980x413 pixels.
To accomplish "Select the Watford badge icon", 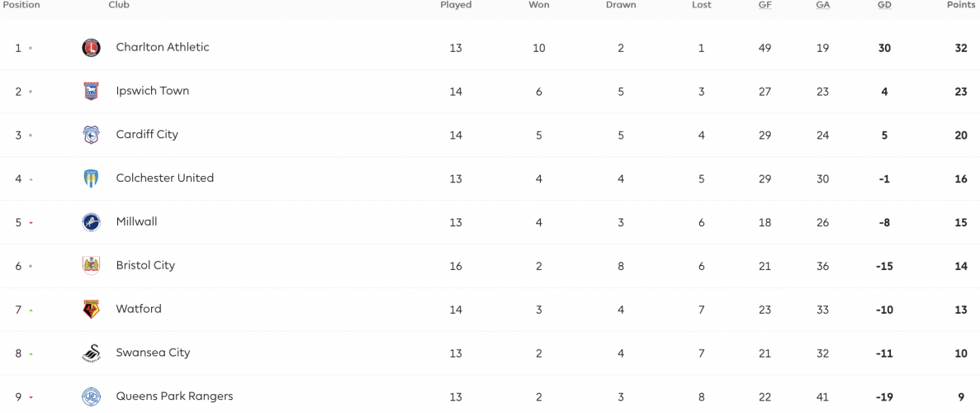I will [x=92, y=309].
